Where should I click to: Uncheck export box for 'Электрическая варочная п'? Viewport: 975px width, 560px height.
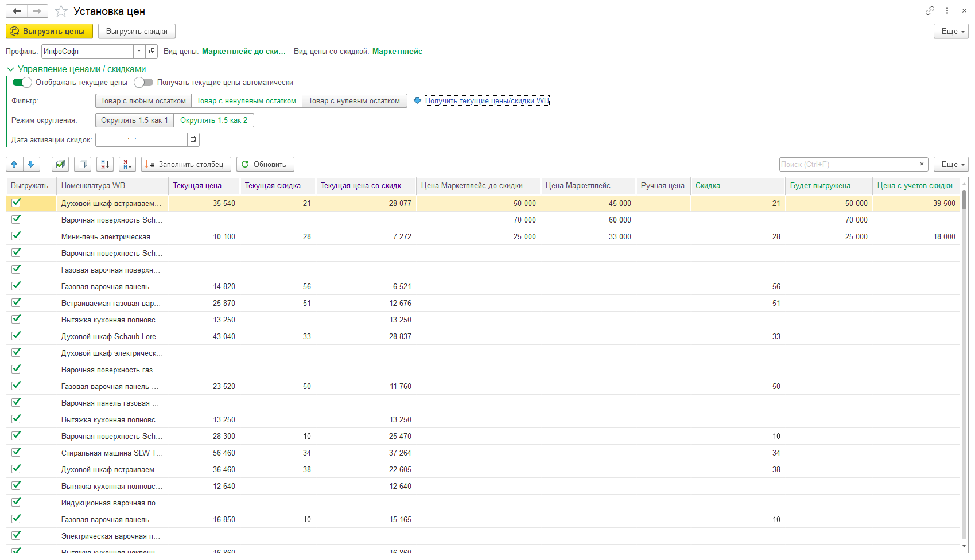[x=16, y=535]
